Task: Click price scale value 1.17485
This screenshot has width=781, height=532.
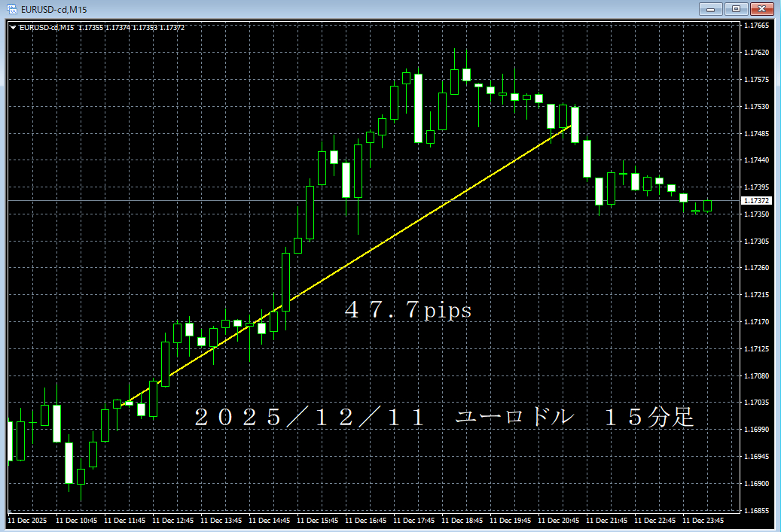Action: pos(756,133)
